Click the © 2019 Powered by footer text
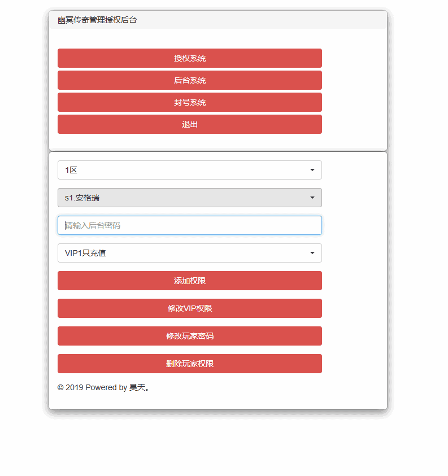Image resolution: width=448 pixels, height=476 pixels. pyautogui.click(x=92, y=388)
